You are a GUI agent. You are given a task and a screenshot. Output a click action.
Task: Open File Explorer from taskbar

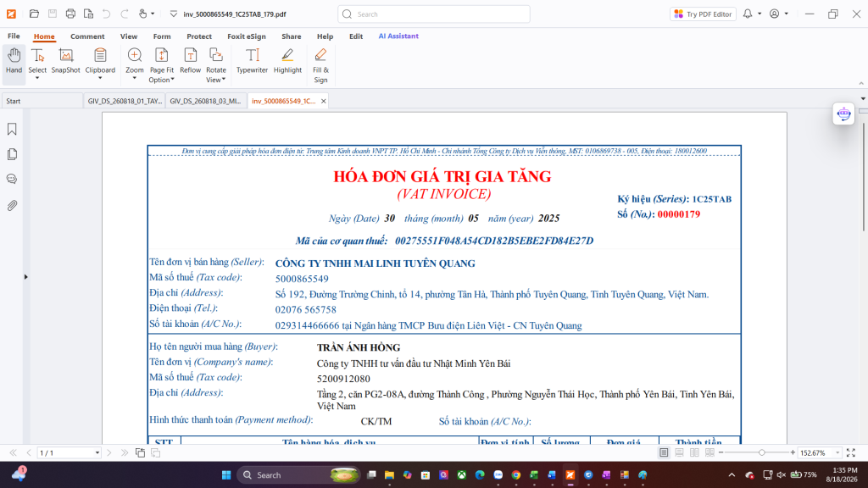pos(389,474)
